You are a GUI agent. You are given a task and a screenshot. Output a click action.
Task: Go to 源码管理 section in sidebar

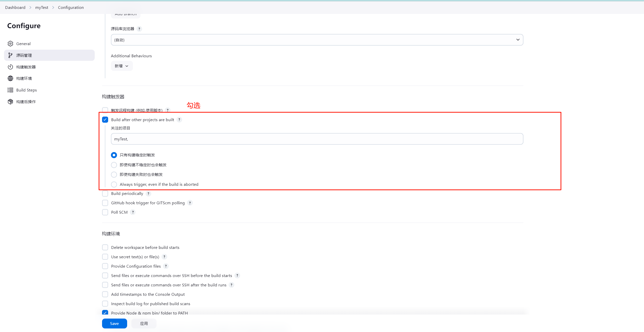(49, 55)
